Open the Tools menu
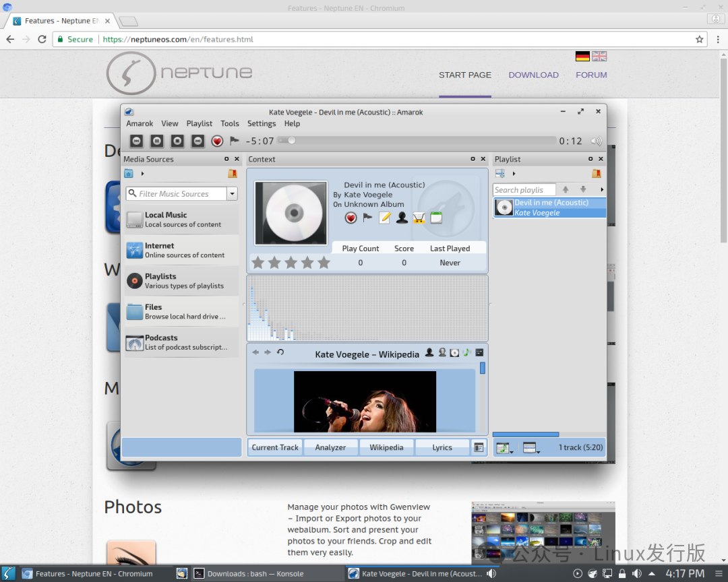Screen dimensions: 728x582 [230, 123]
